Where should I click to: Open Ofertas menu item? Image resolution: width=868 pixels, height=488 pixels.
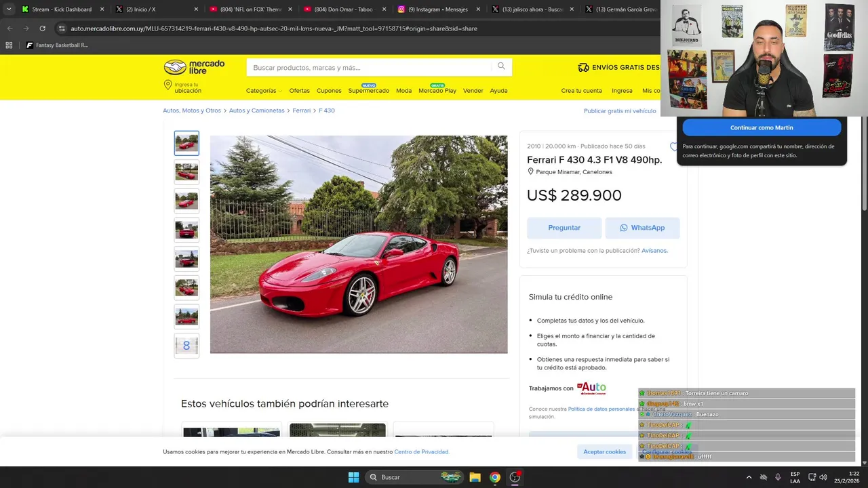coord(299,91)
